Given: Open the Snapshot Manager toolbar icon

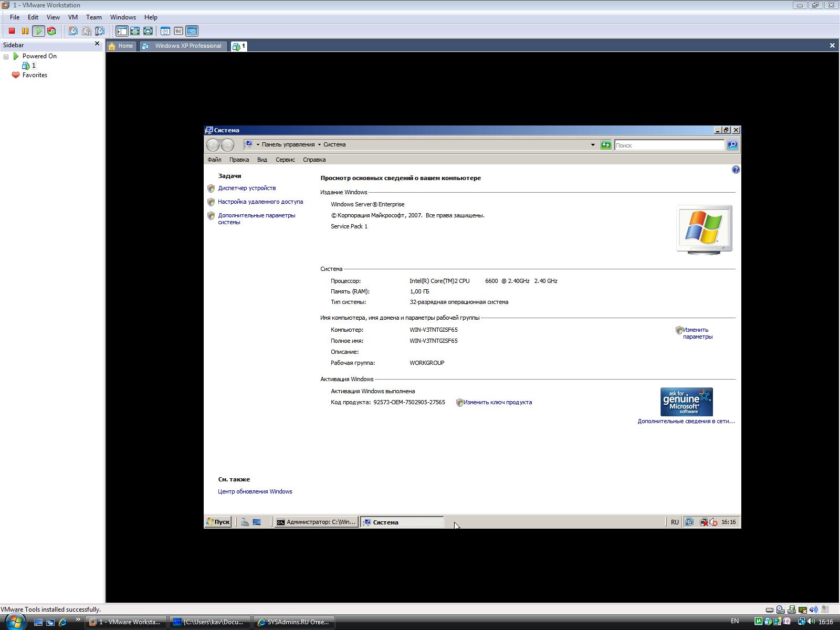Looking at the screenshot, I should pyautogui.click(x=99, y=31).
